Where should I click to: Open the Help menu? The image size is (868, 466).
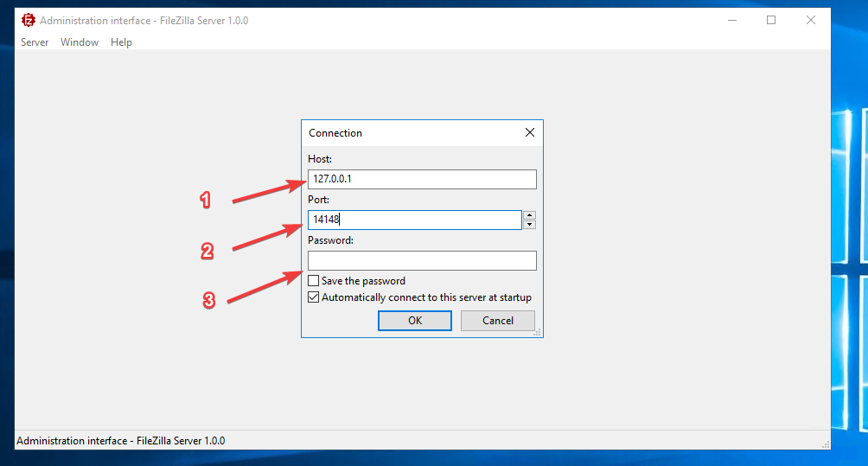tap(121, 42)
